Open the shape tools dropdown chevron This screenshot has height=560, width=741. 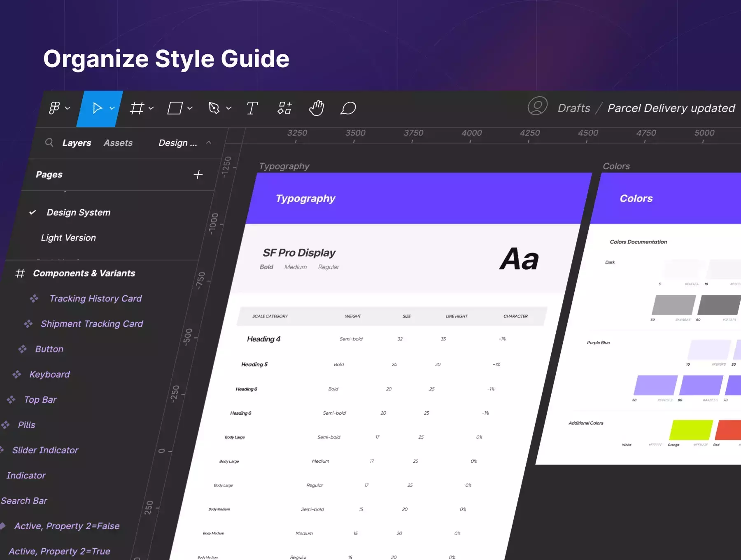[x=190, y=108]
